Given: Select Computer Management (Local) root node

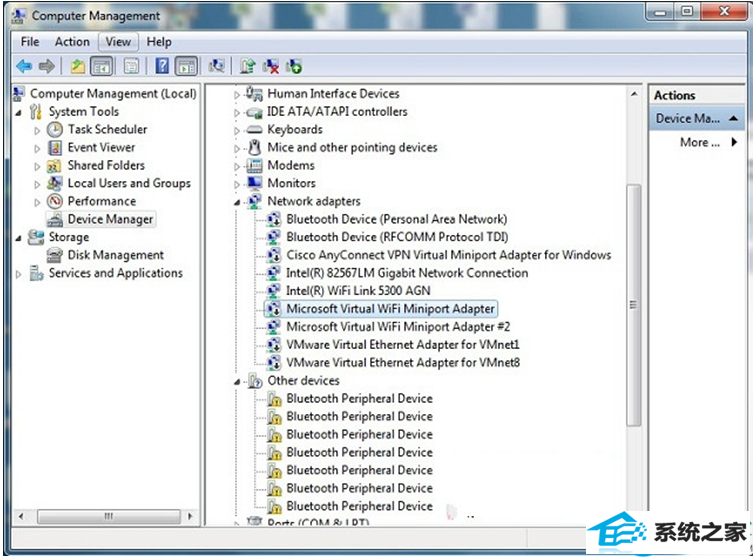Looking at the screenshot, I should (x=113, y=93).
